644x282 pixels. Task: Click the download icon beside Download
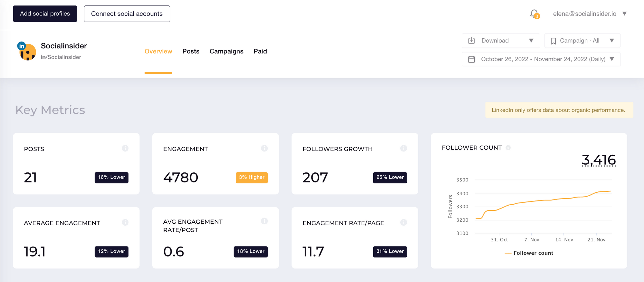click(x=471, y=41)
